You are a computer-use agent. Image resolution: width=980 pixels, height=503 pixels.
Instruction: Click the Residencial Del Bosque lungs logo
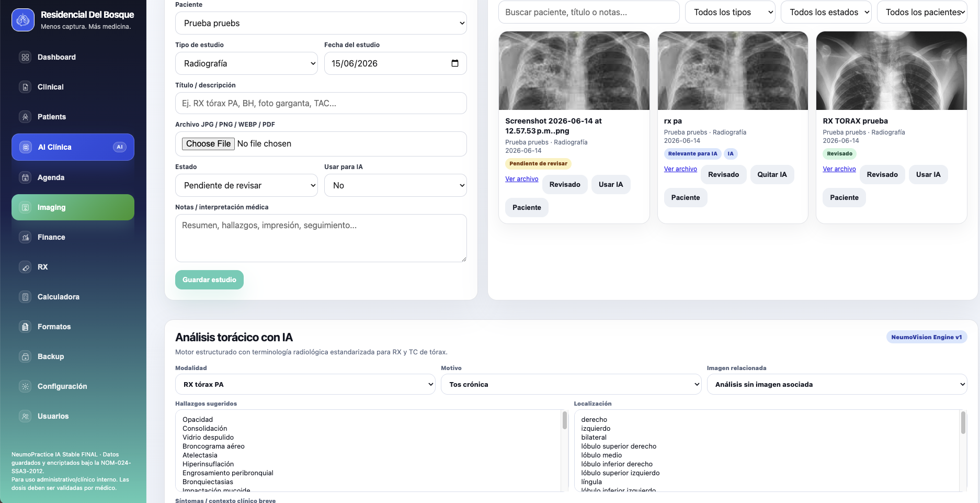(x=23, y=20)
